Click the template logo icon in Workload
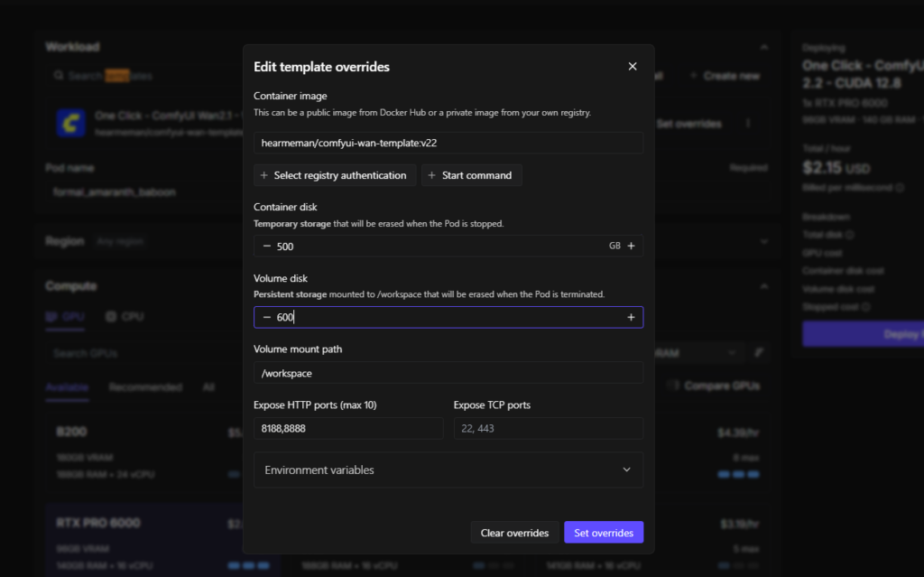Viewport: 924px width, 577px height. pos(70,124)
